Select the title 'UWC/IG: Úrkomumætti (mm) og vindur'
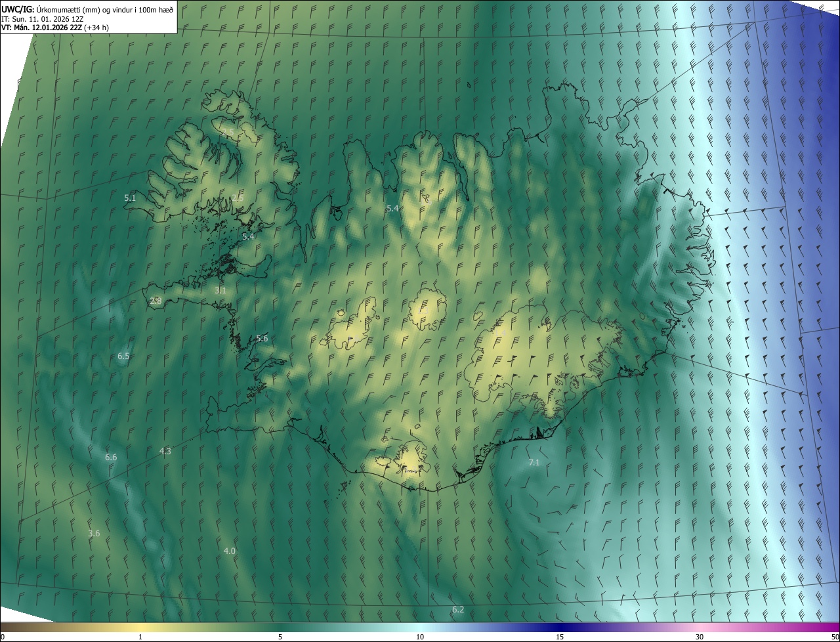The width and height of the screenshot is (840, 642). [x=87, y=9]
